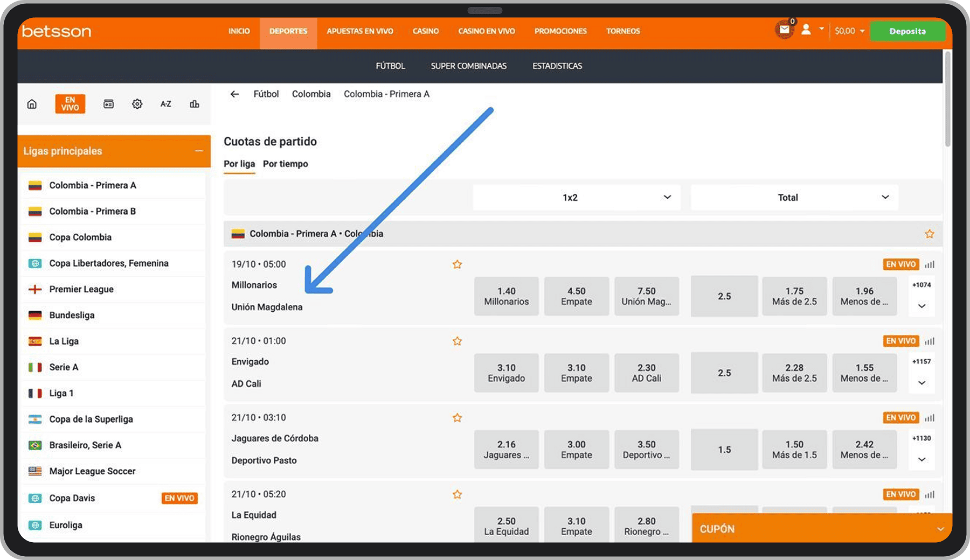Bet on Jaguares at 2.16
Image resolution: width=970 pixels, height=560 pixels.
[507, 449]
